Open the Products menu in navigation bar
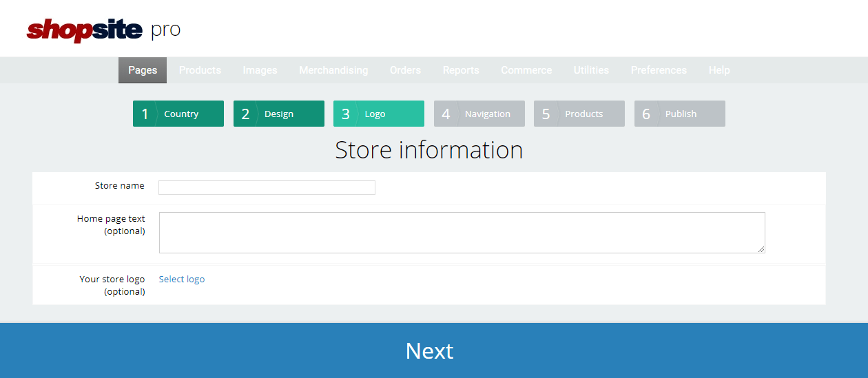 tap(200, 70)
